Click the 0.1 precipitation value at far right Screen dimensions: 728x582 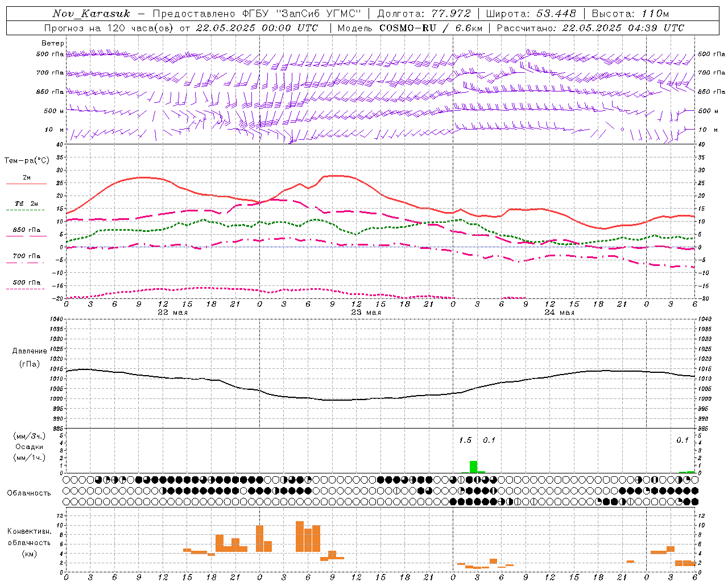tap(682, 440)
